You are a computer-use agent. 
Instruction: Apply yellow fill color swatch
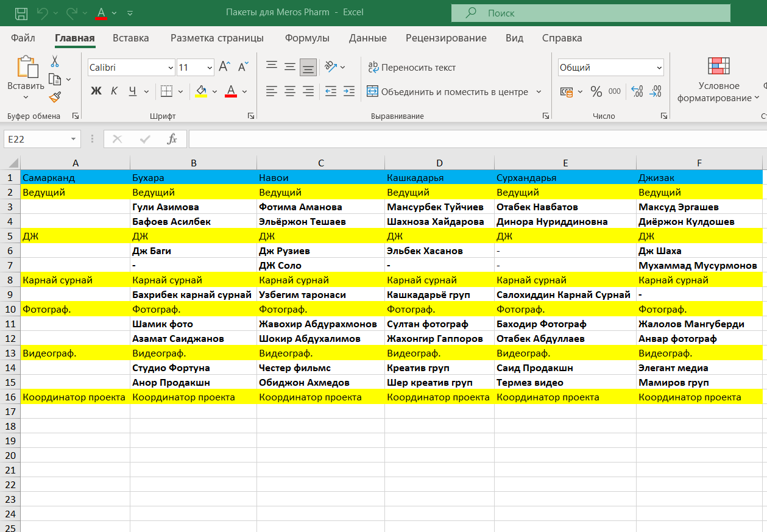(x=201, y=91)
